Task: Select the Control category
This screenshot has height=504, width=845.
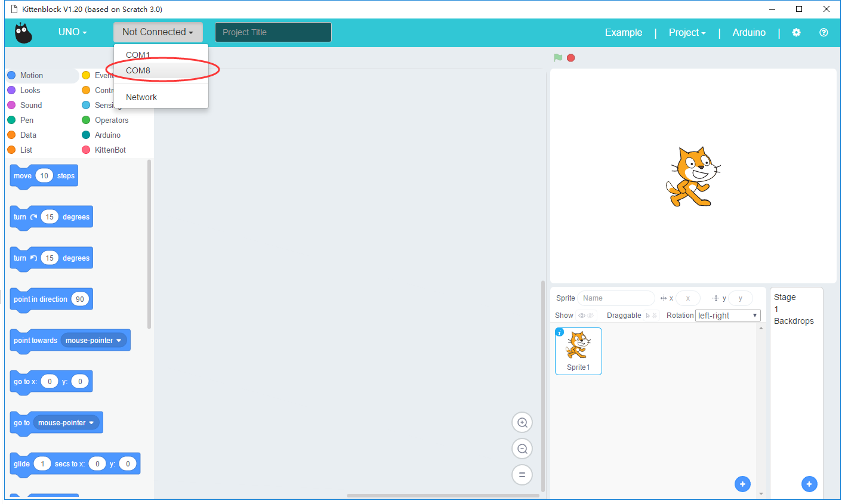Action: click(97, 91)
